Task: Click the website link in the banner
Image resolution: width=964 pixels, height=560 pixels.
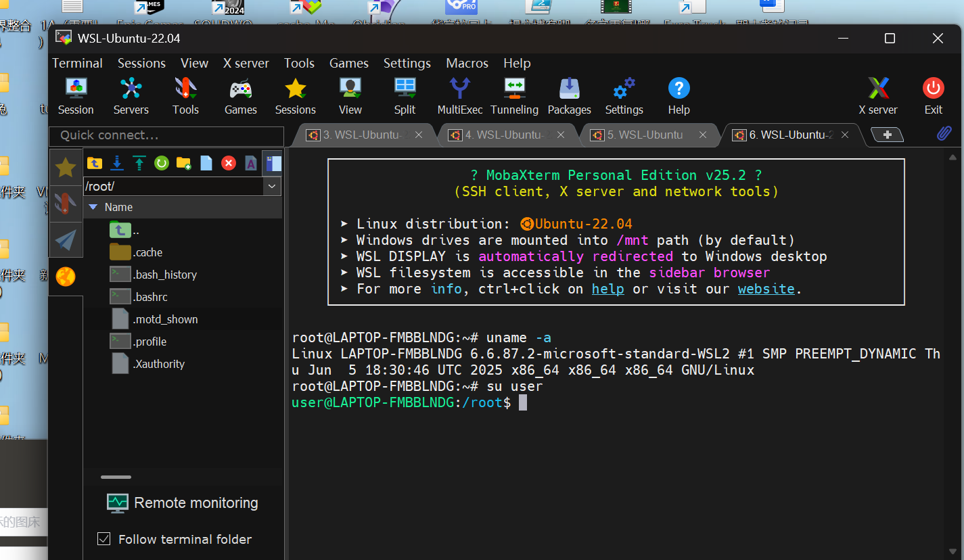Action: point(766,289)
